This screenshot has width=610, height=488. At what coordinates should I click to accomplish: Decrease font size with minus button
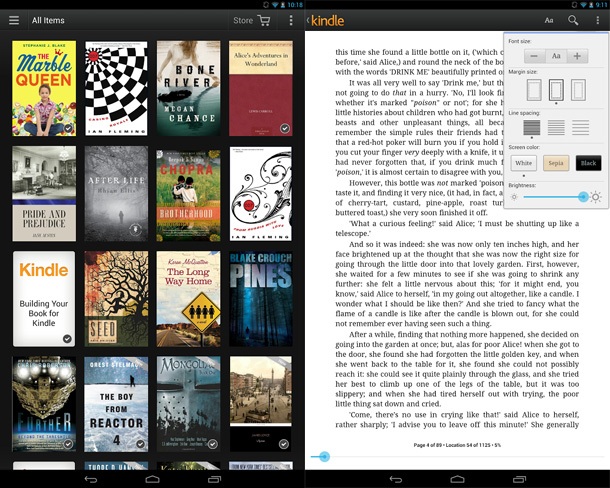(534, 56)
